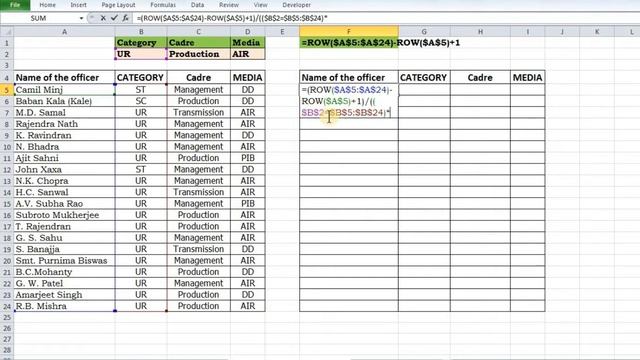The image size is (640, 360).
Task: Select column A header
Action: click(64, 32)
